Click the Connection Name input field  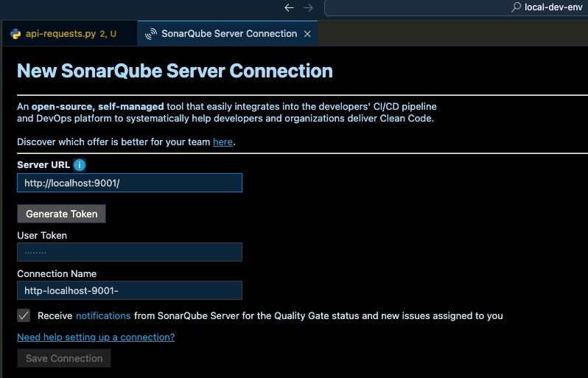[x=130, y=290]
